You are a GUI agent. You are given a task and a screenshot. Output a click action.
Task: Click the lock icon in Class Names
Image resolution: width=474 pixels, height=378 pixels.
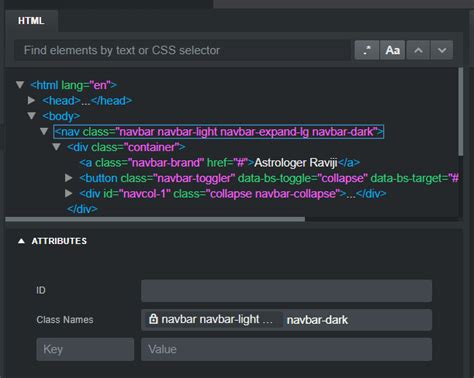click(x=153, y=319)
